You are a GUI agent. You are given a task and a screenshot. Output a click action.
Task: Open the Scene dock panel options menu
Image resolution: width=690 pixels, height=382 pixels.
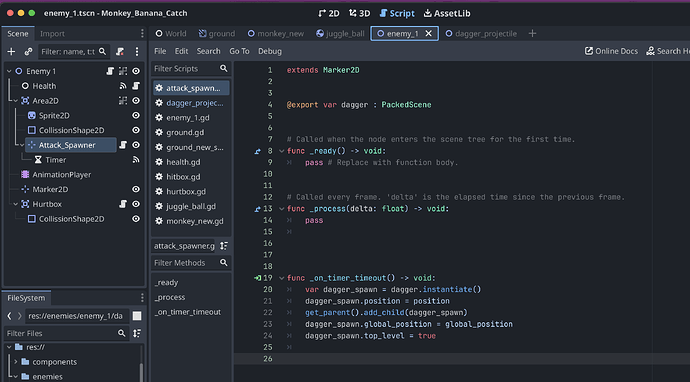click(142, 33)
